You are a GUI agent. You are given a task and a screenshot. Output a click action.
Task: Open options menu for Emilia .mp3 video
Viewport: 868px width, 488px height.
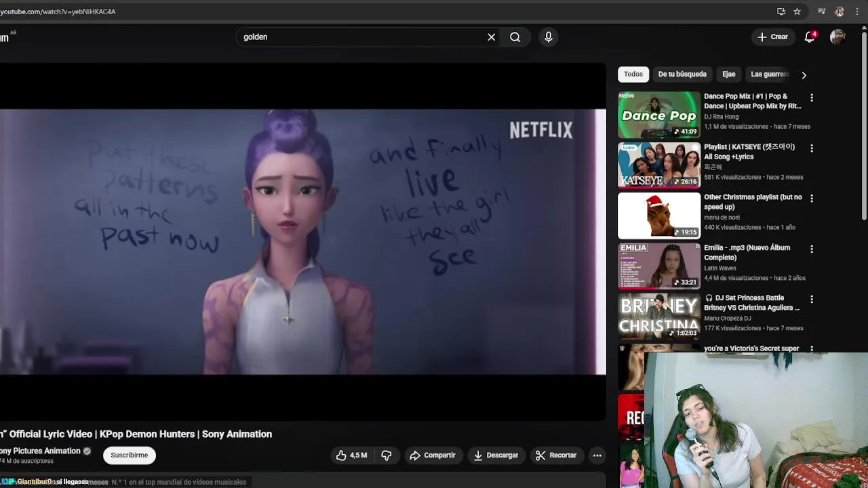[812, 249]
